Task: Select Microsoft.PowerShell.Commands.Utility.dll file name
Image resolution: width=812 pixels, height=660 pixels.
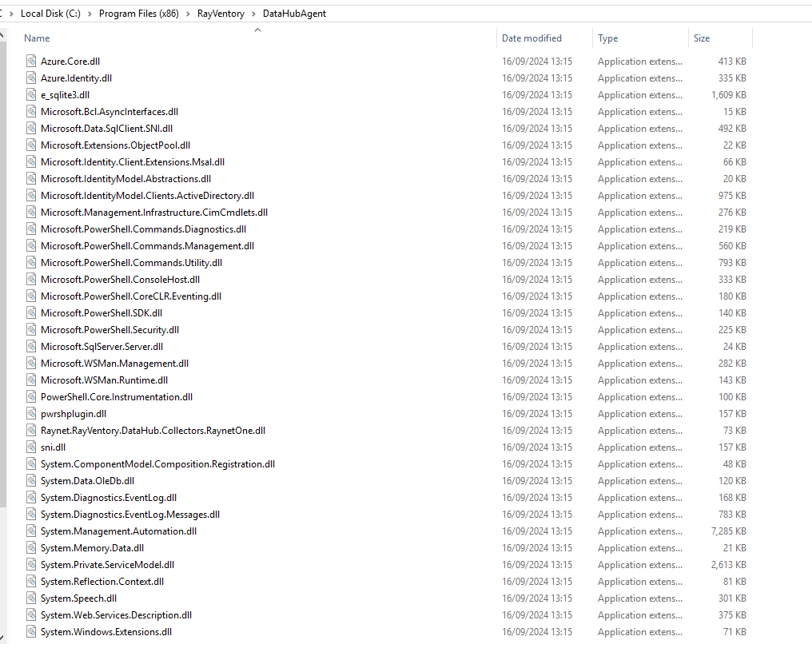Action: (132, 263)
